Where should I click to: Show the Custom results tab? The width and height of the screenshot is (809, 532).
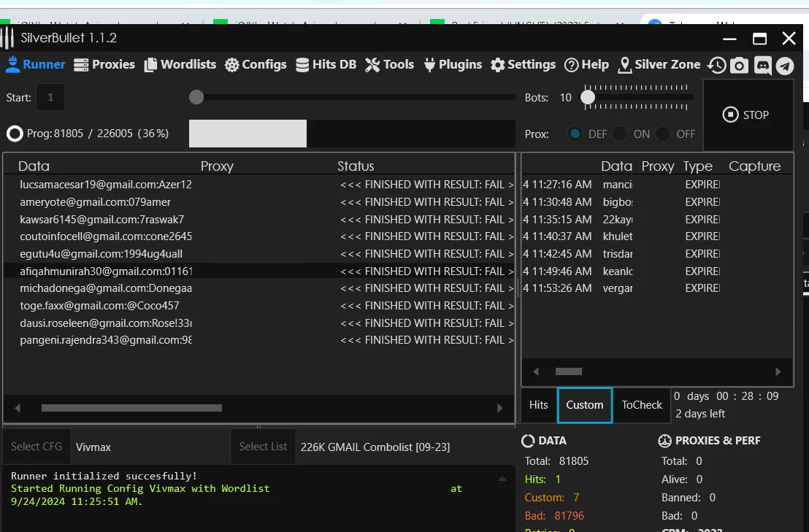point(585,405)
